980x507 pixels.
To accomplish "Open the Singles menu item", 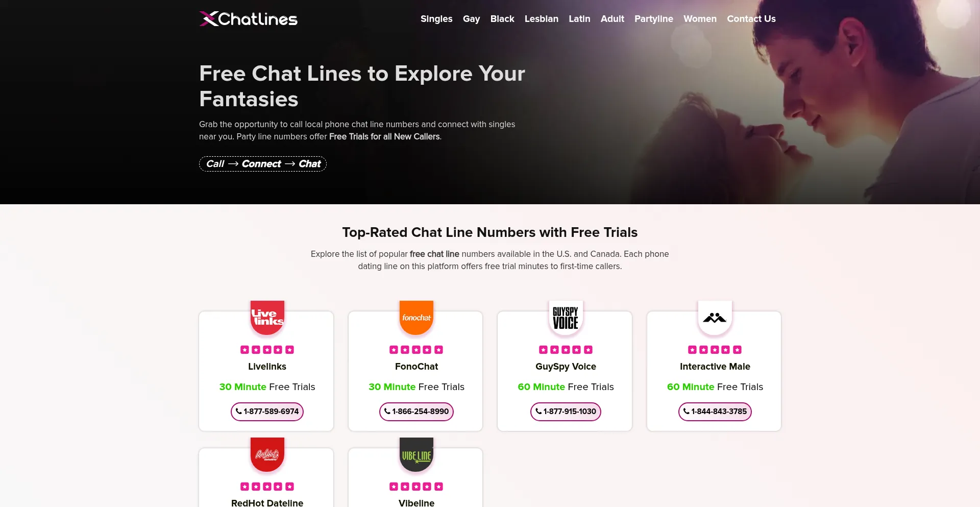I will pos(436,19).
